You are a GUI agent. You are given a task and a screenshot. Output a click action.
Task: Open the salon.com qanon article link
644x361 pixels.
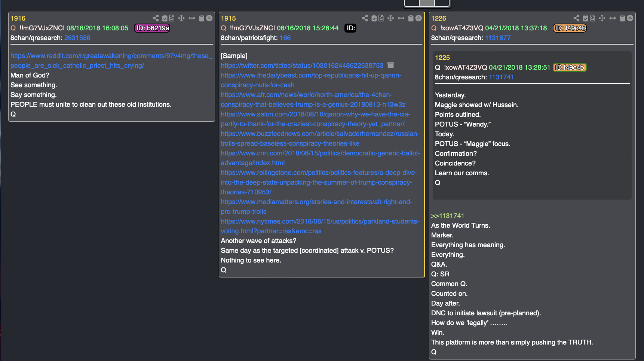tap(315, 119)
